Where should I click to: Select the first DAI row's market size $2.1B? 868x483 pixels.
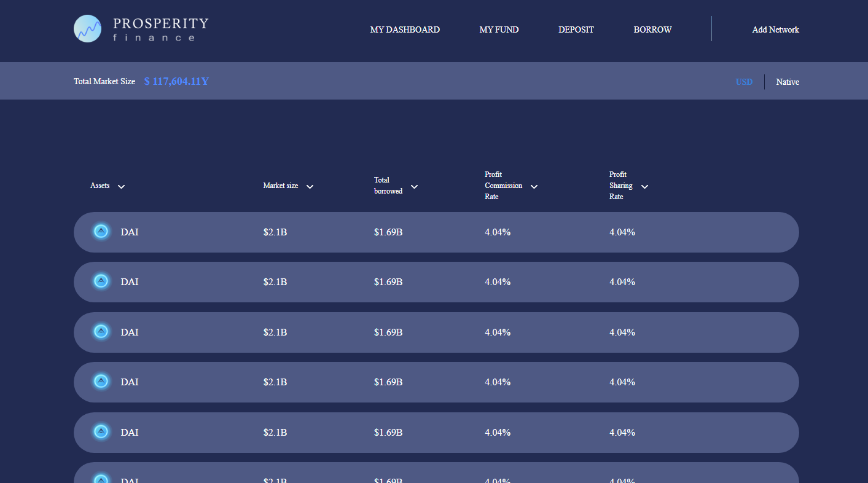point(275,232)
